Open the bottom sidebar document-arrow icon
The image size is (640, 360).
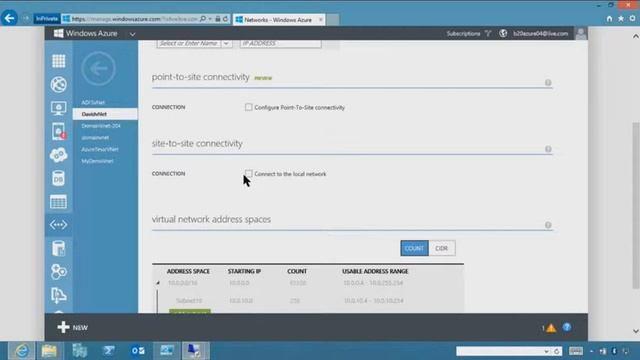click(x=58, y=295)
